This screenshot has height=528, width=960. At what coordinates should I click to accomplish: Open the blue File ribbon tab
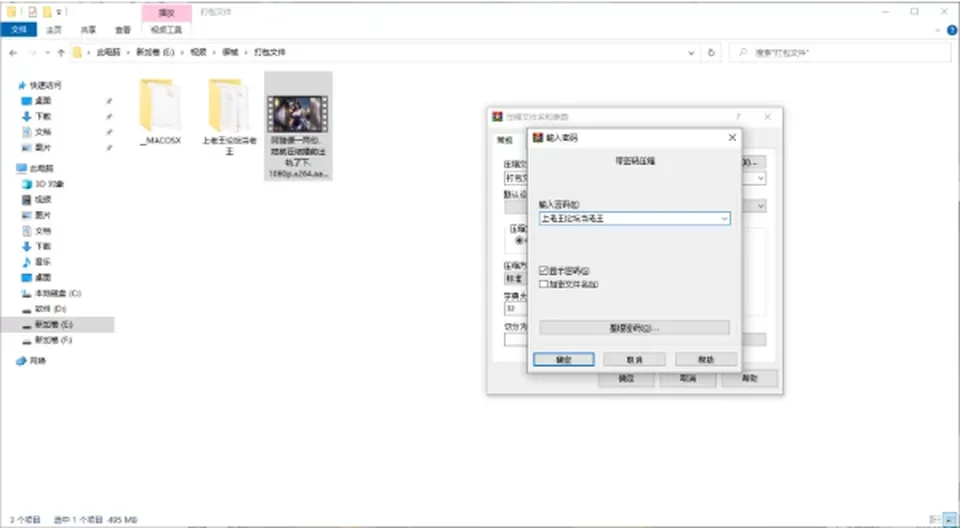(19, 29)
